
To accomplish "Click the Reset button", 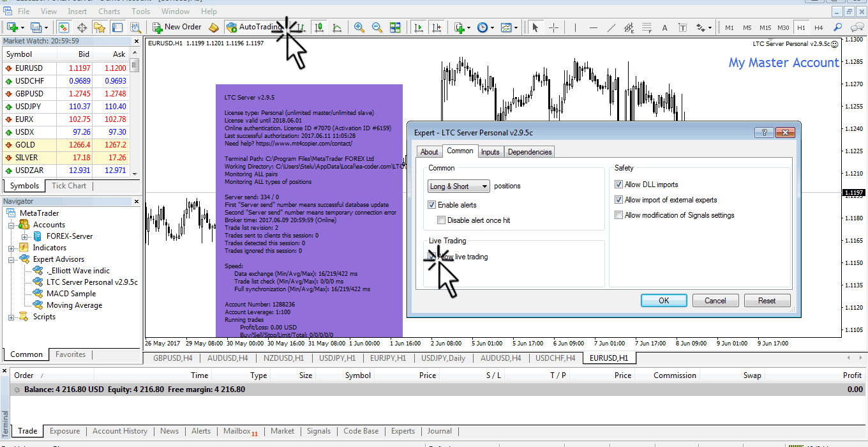I will pyautogui.click(x=767, y=301).
